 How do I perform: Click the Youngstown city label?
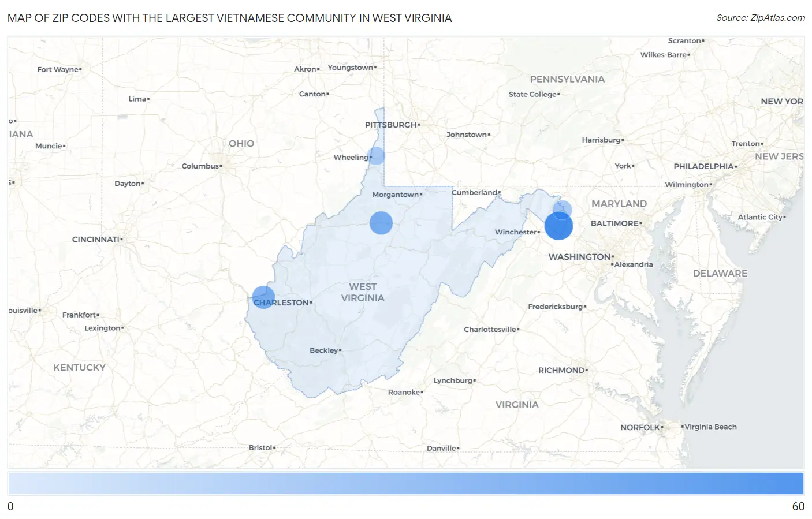[x=351, y=68]
